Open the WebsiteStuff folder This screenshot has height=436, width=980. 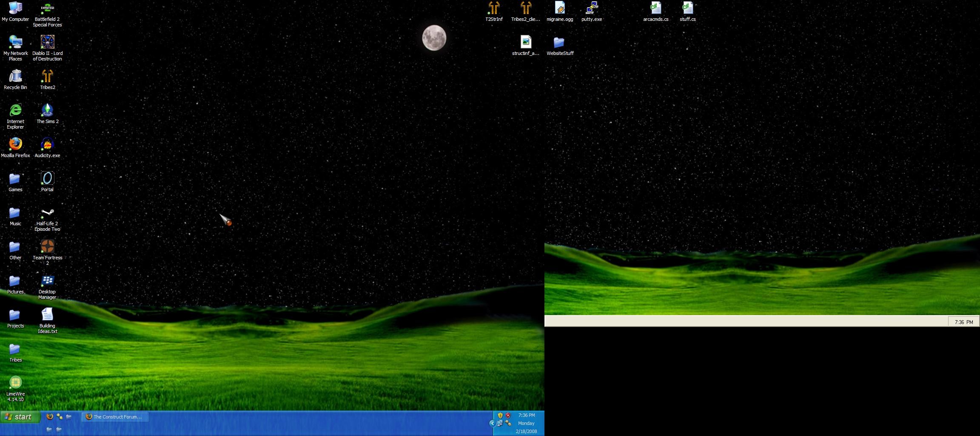[560, 46]
